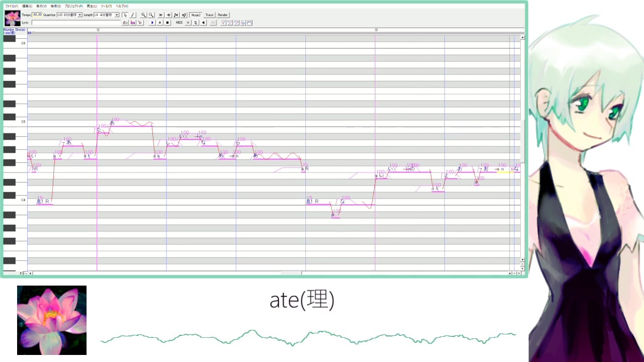Select the arrow pointer tool
Screen dimensions: 644x362
125,15
